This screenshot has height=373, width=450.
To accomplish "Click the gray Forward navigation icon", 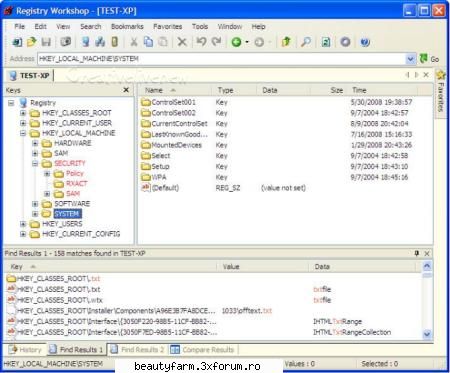I will point(259,42).
